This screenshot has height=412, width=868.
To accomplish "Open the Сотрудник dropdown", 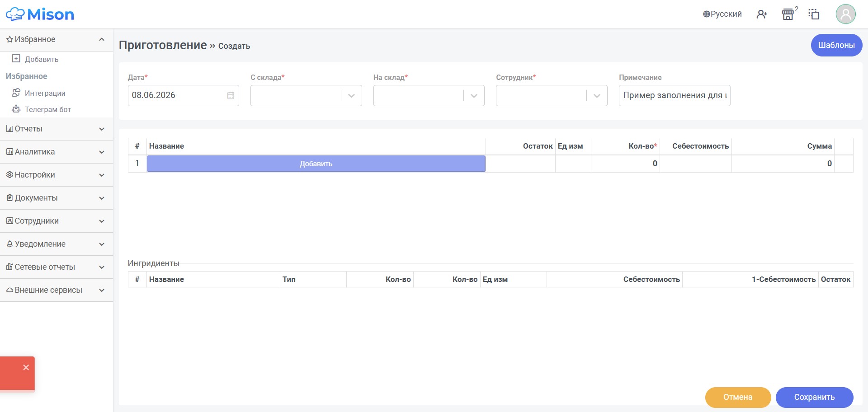I will 552,96.
